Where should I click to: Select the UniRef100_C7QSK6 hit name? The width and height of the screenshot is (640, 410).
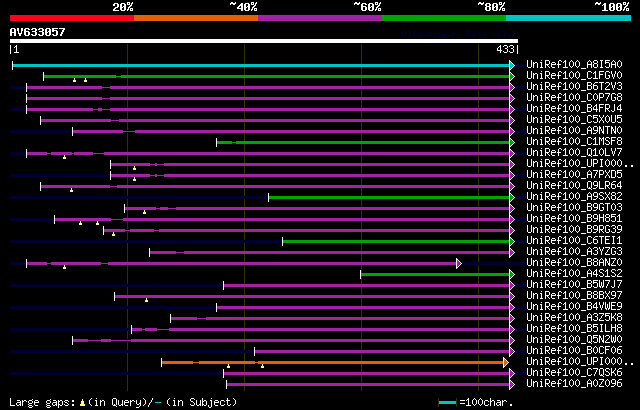click(x=574, y=373)
